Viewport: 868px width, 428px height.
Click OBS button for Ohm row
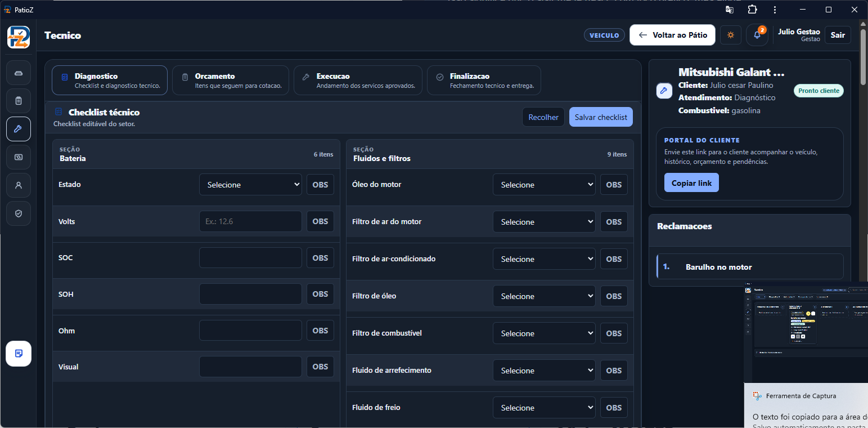(320, 331)
